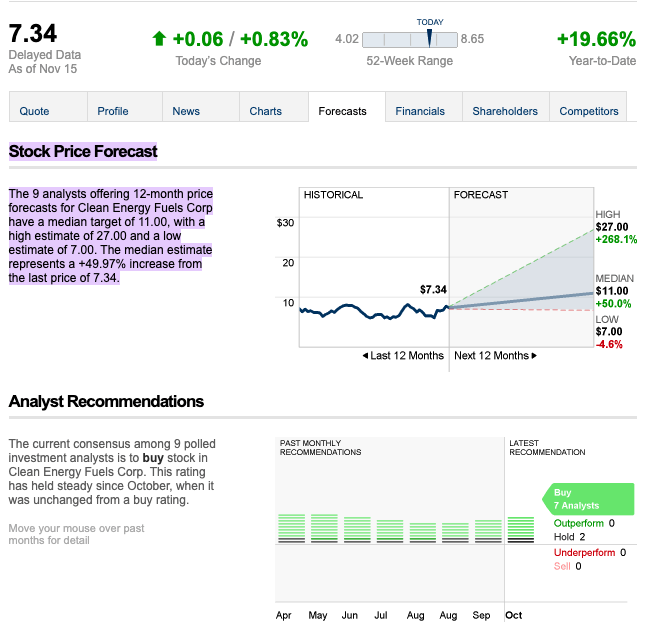Go to the Charts tab
This screenshot has height=637, width=646.
click(266, 111)
